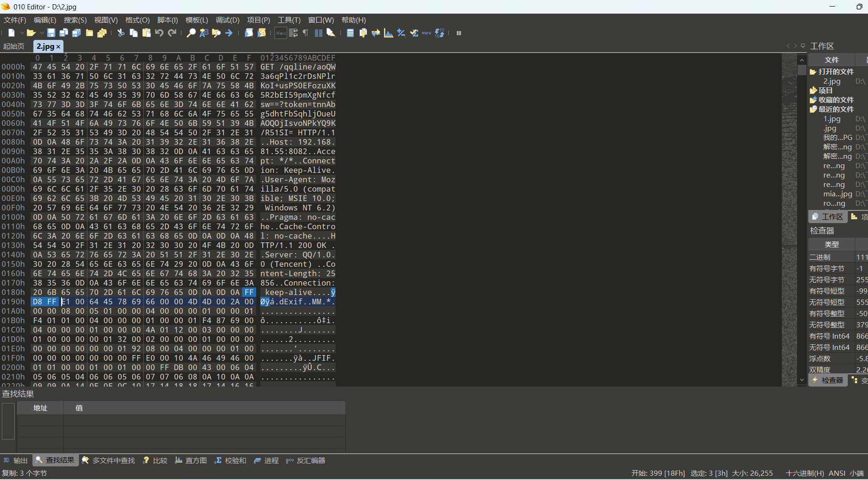Click the Compare files icon

coord(363,33)
